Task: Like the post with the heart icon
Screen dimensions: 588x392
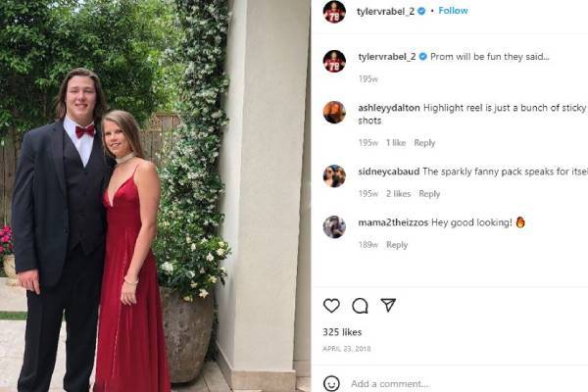Action: [331, 306]
